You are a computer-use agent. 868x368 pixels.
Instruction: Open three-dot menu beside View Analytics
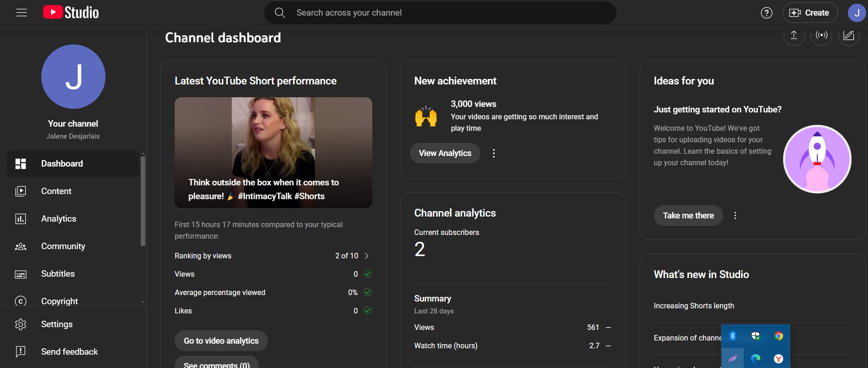[x=493, y=153]
